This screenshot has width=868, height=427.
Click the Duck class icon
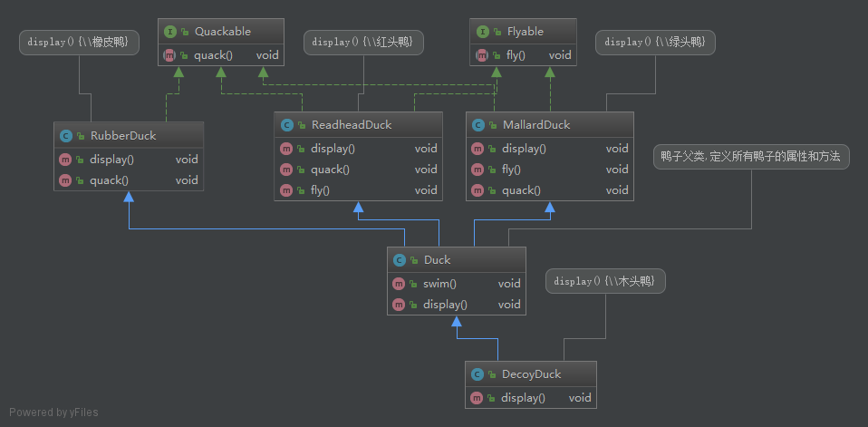[399, 260]
